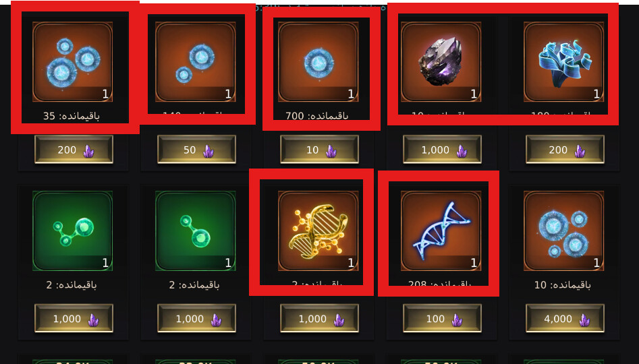Select the five blue orbs cluster item
The image size is (639, 364).
tap(563, 231)
